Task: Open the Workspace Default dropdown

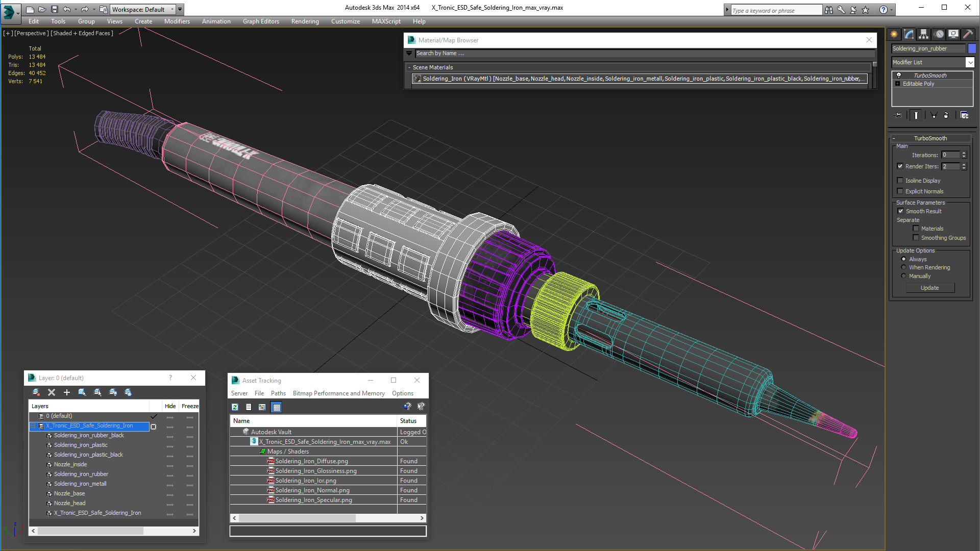Action: click(x=143, y=9)
